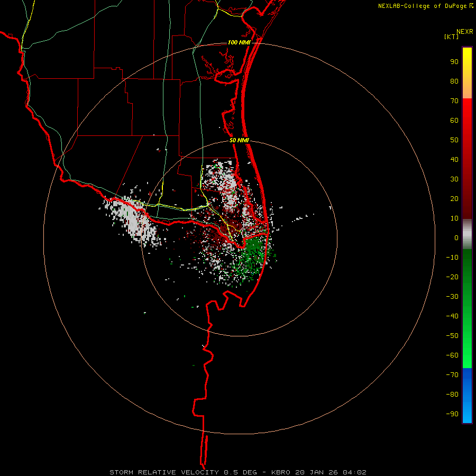
Task: Click the green inbound velocity cluster near radar
Action: (x=253, y=254)
